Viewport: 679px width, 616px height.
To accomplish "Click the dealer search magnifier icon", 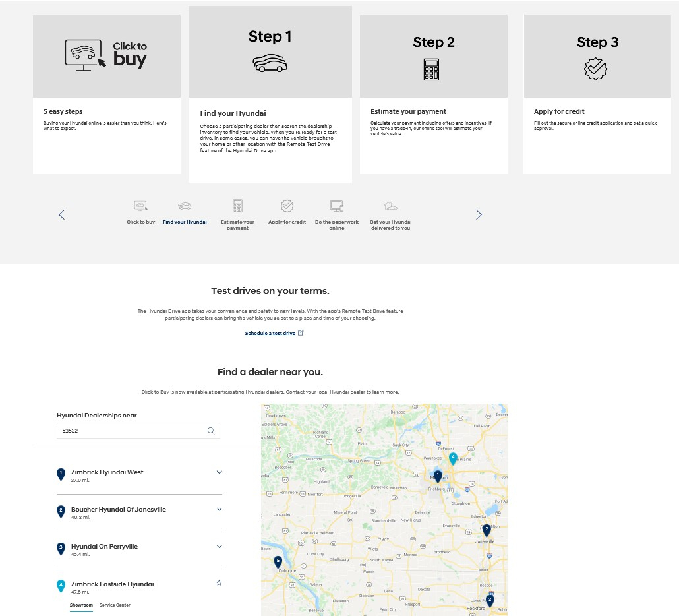I will point(211,431).
